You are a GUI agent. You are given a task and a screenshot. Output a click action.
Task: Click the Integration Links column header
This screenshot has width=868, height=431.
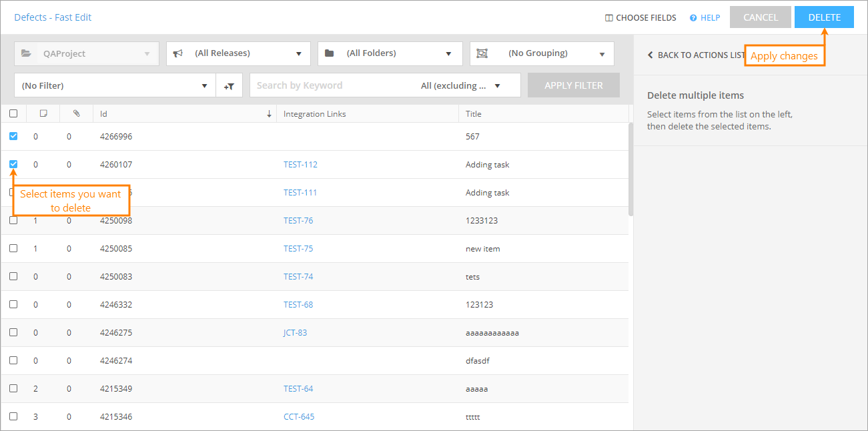(315, 114)
